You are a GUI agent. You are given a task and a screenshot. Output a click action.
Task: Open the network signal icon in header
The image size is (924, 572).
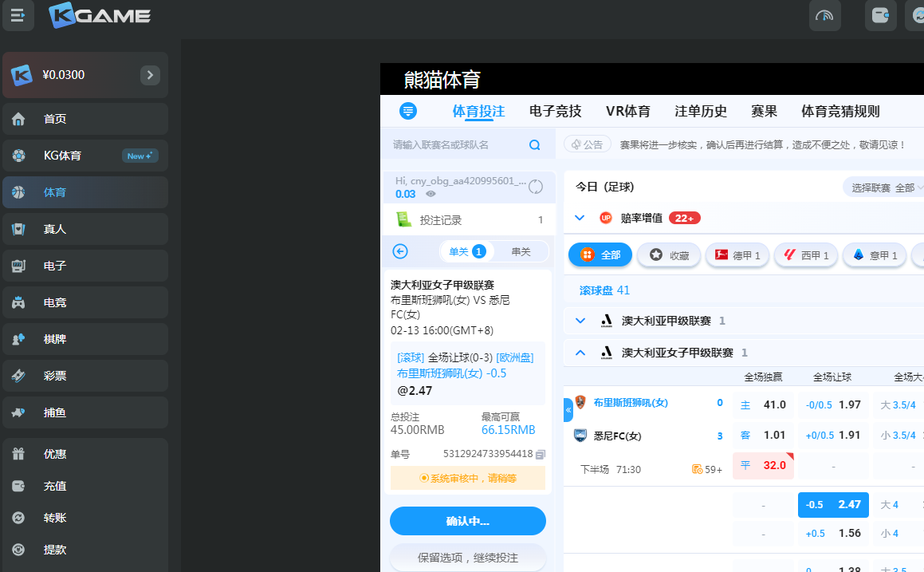pos(824,15)
